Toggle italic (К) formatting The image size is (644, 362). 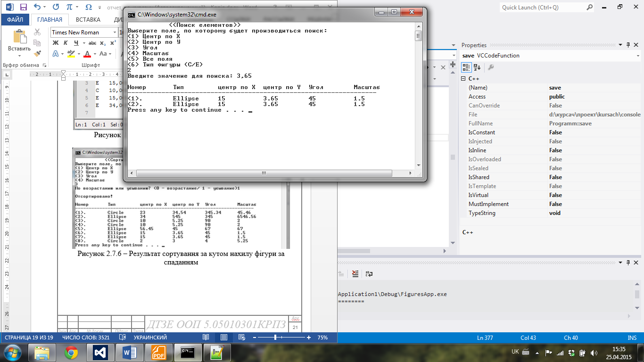point(65,43)
